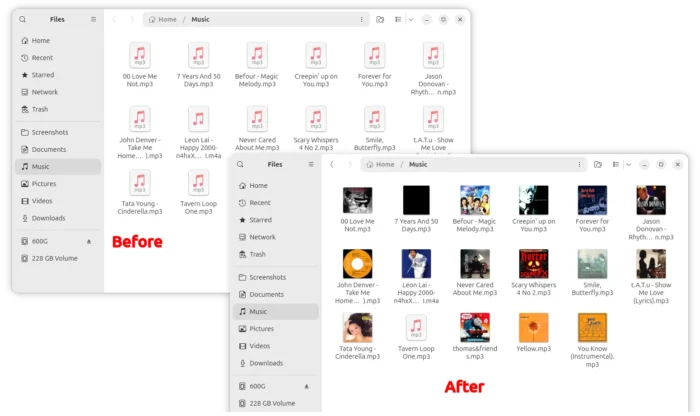Open Trash in Before window sidebar
This screenshot has width=700, height=416.
click(x=58, y=109)
